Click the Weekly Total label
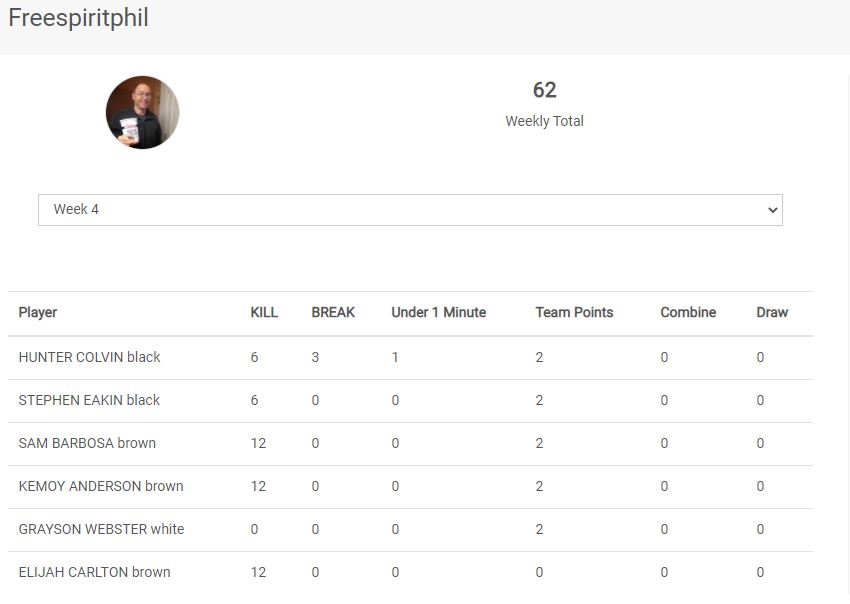Image resolution: width=850 pixels, height=604 pixels. (x=544, y=121)
